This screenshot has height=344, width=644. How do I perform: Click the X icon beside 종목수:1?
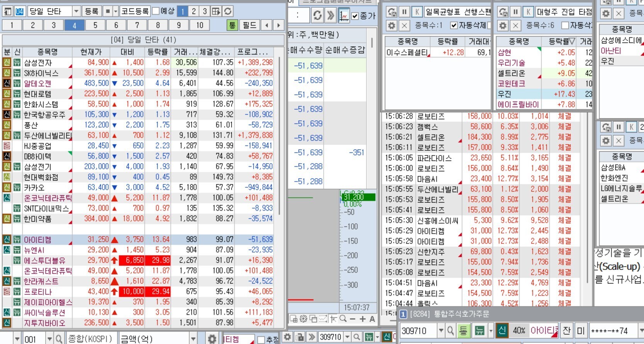[x=404, y=25]
